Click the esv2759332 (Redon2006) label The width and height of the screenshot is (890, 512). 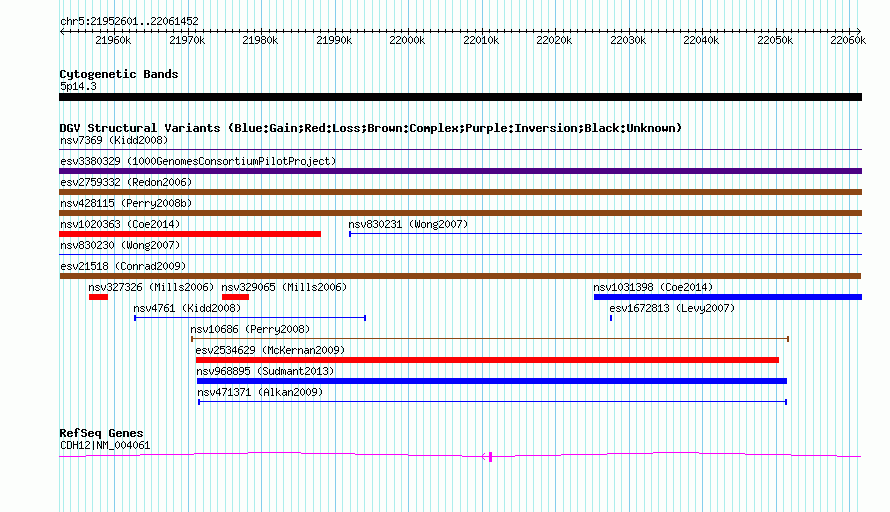pyautogui.click(x=126, y=182)
